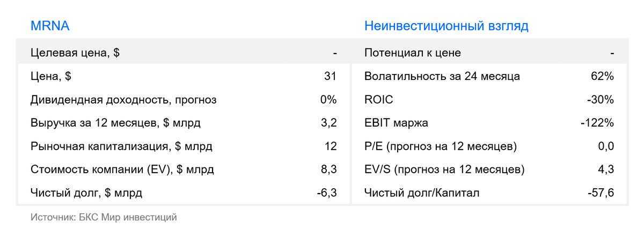Screen dimensions: 644x236
Task: Click the MRNA ticker heading
Action: tap(50, 26)
